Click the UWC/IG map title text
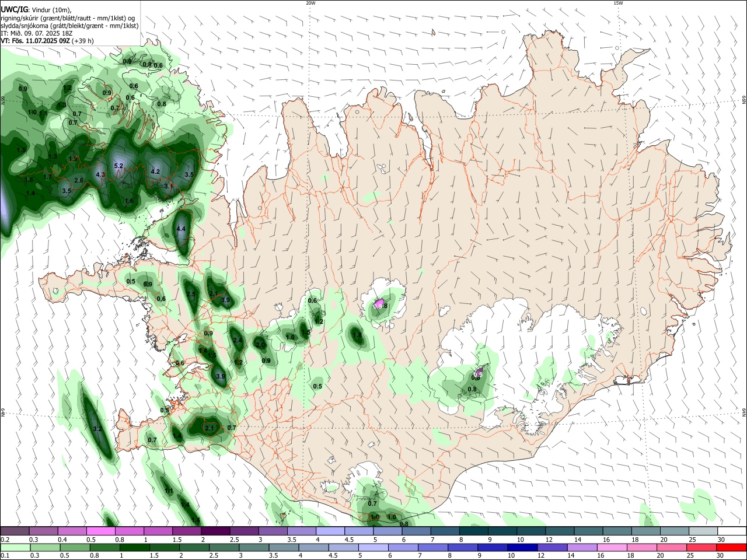This screenshot has width=747, height=560. [14, 9]
